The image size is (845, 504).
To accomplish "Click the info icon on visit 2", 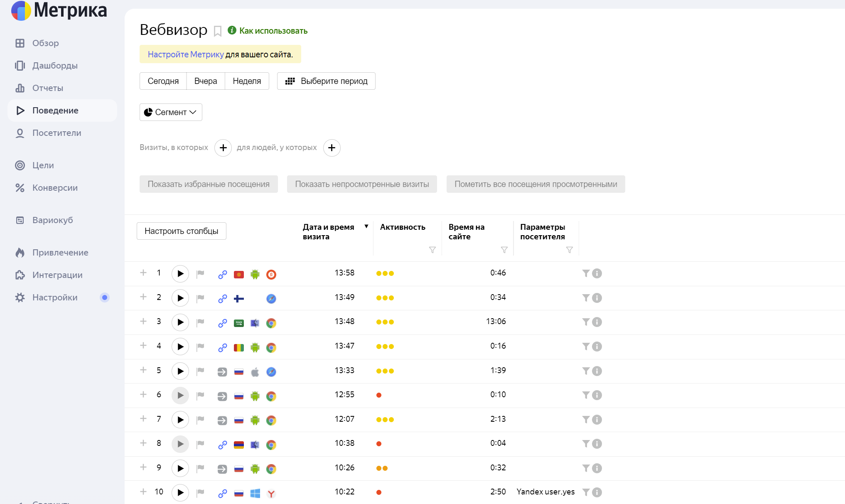I will pos(597,298).
